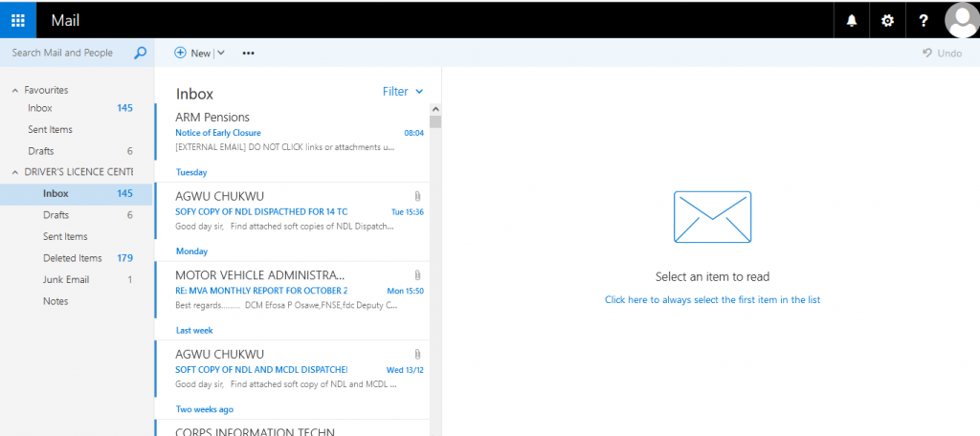
Task: Click the message list scrollbar up arrow
Action: [435, 109]
